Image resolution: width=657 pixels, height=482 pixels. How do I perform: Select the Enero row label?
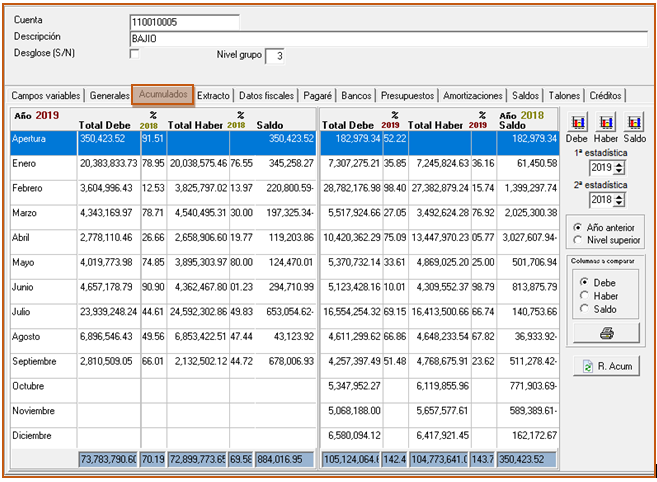pyautogui.click(x=24, y=163)
